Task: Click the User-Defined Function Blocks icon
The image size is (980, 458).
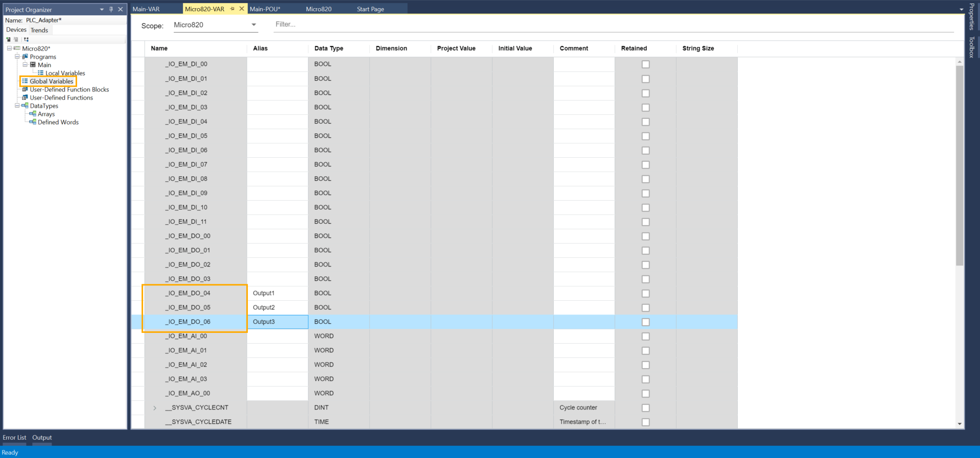Action: point(25,89)
